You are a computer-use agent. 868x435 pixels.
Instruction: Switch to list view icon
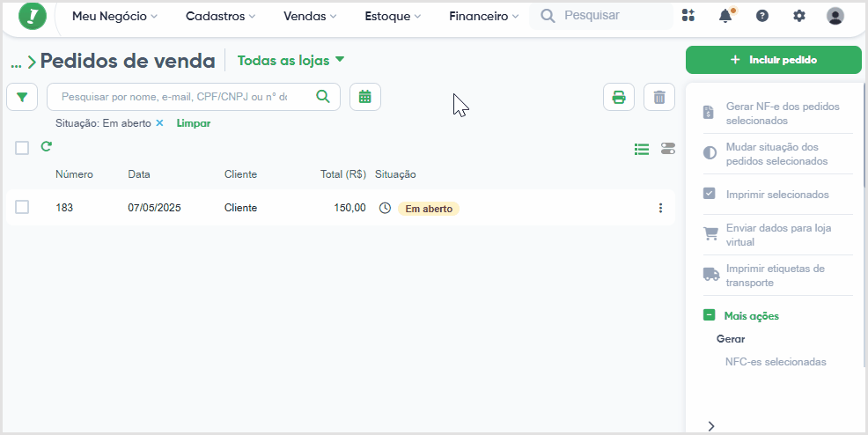642,149
